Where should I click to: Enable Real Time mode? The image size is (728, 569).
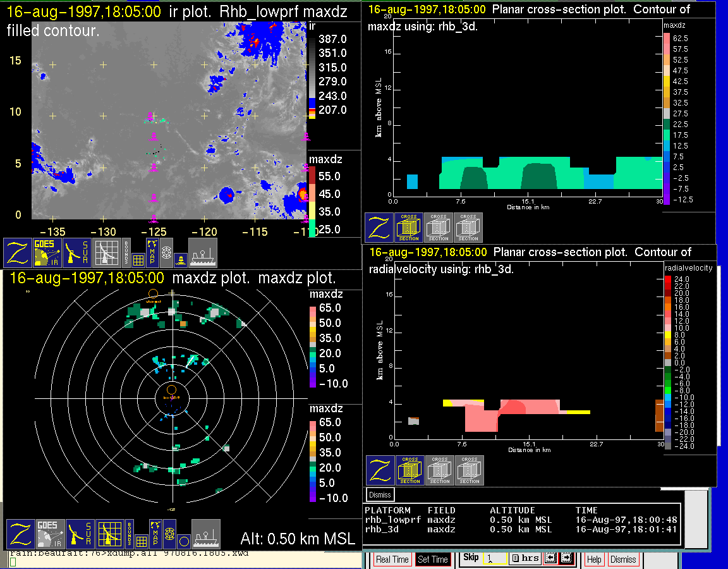pos(392,560)
